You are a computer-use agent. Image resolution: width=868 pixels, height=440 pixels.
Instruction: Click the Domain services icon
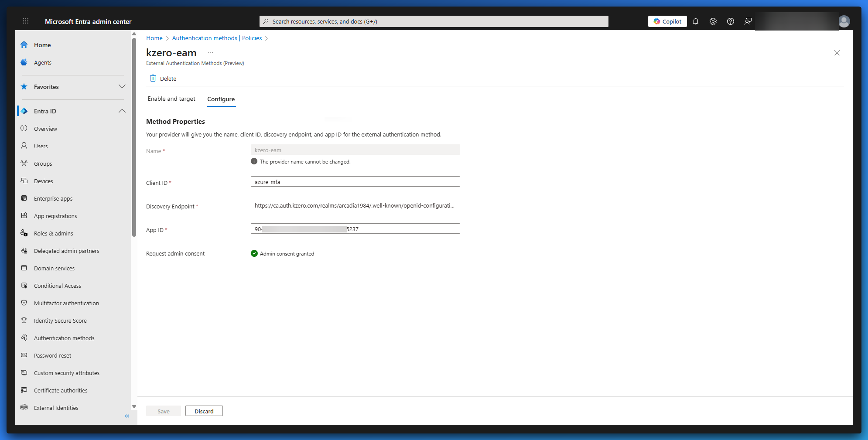click(24, 268)
